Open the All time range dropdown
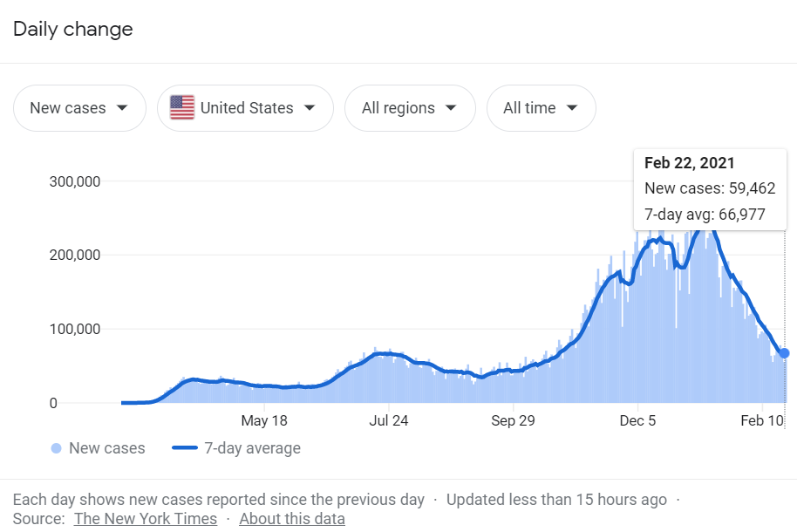797x532 pixels. pyautogui.click(x=541, y=108)
